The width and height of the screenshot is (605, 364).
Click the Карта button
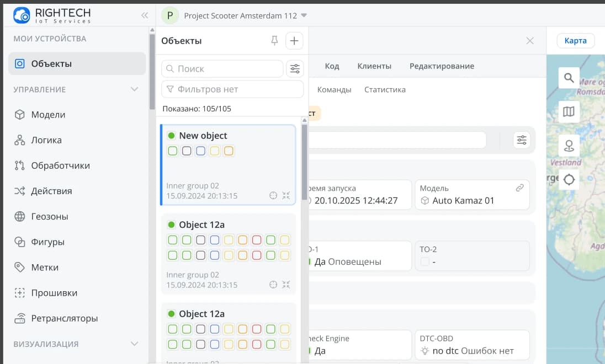(x=575, y=41)
